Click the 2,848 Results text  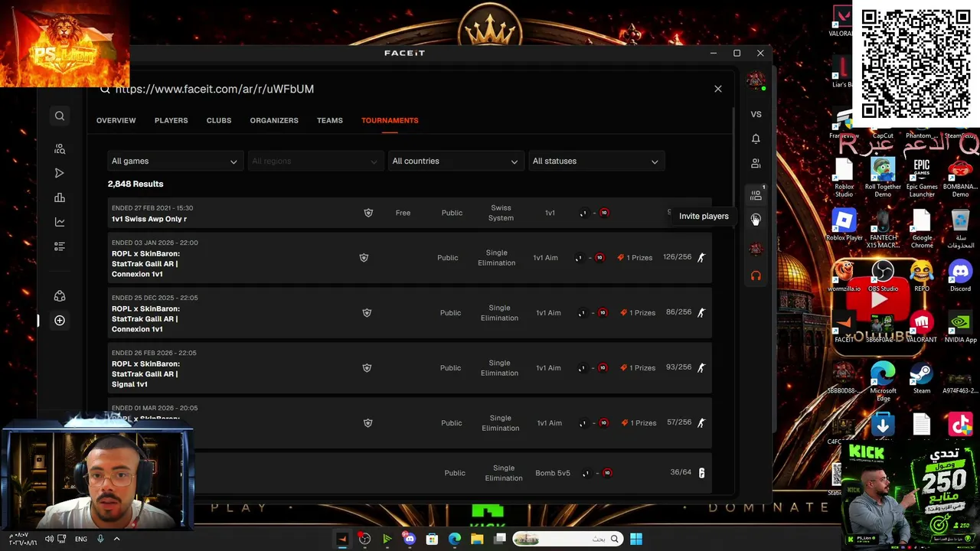pyautogui.click(x=136, y=184)
